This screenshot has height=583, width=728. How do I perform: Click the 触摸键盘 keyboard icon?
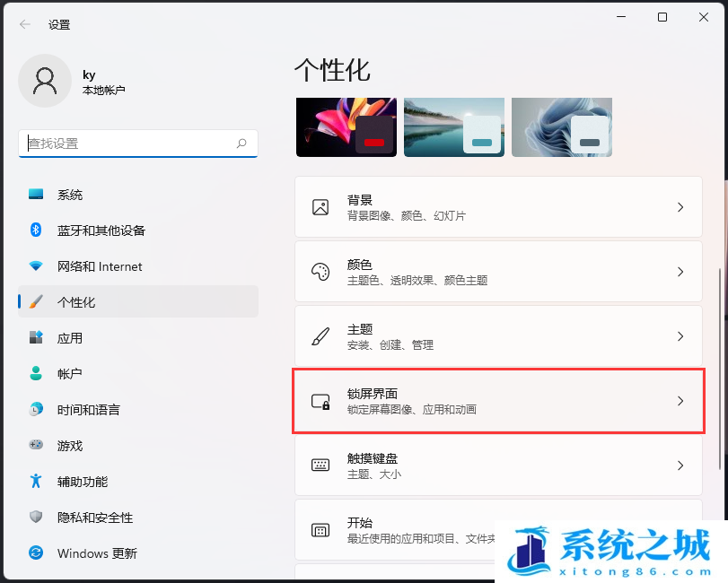pos(320,466)
